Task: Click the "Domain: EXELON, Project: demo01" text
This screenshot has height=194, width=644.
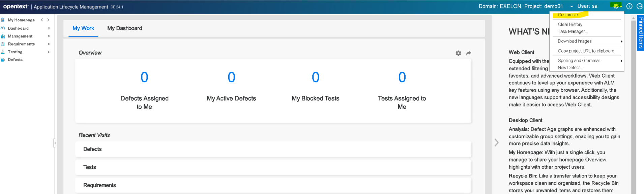Action: point(521,6)
